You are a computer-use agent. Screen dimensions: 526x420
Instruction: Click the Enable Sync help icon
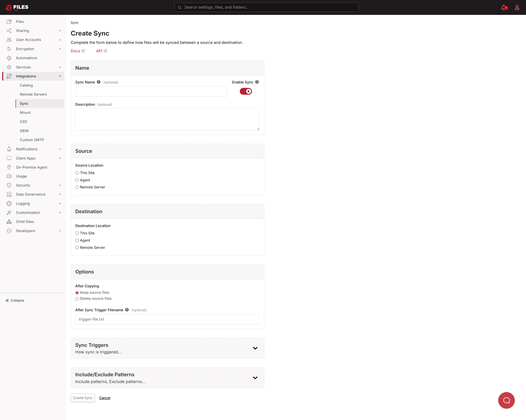click(257, 82)
